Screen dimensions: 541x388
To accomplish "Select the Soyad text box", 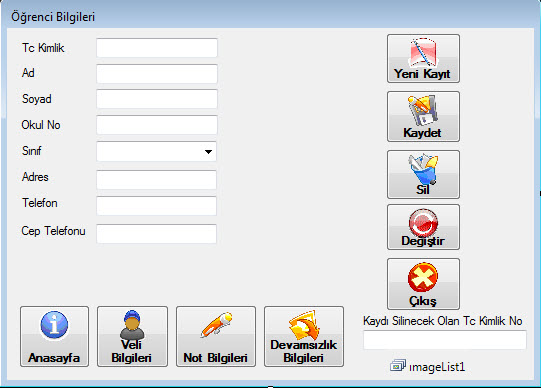I will coord(157,99).
